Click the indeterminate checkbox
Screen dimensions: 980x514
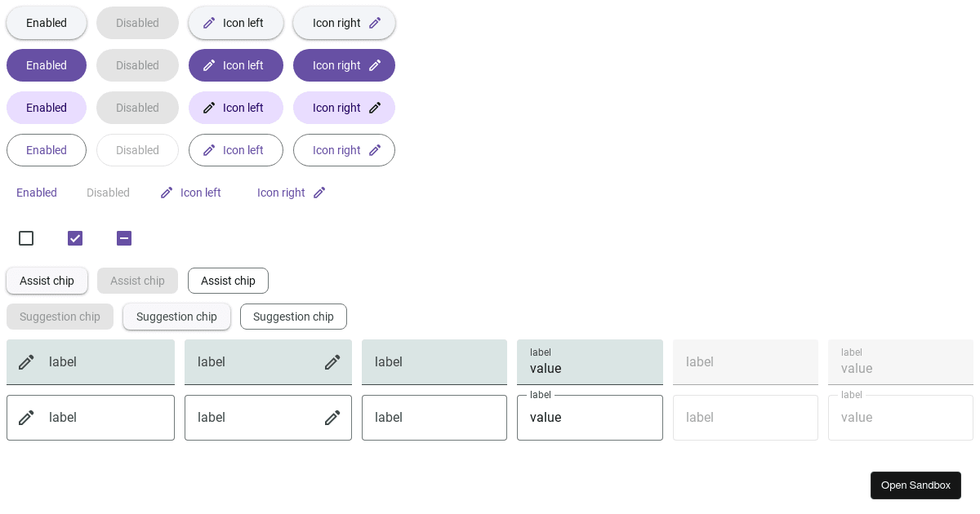(x=124, y=238)
